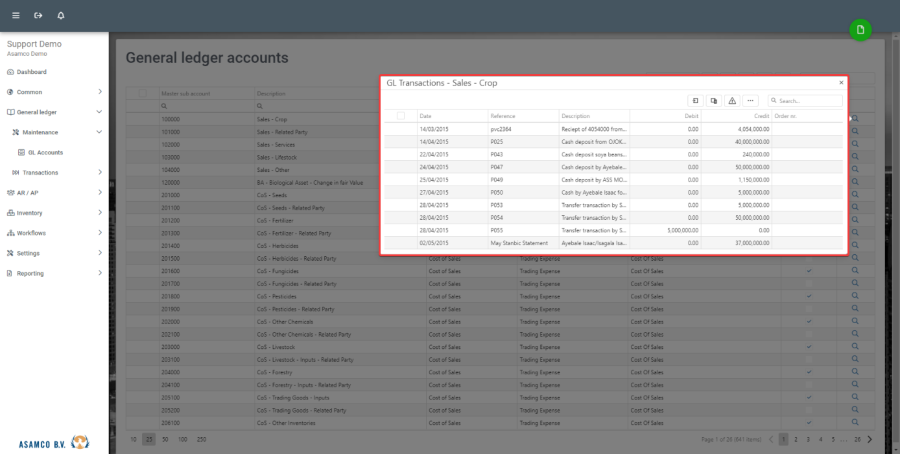The height and width of the screenshot is (454, 900).
Task: Toggle the checkbox in the 201800 Pesticides row
Action: tap(809, 296)
